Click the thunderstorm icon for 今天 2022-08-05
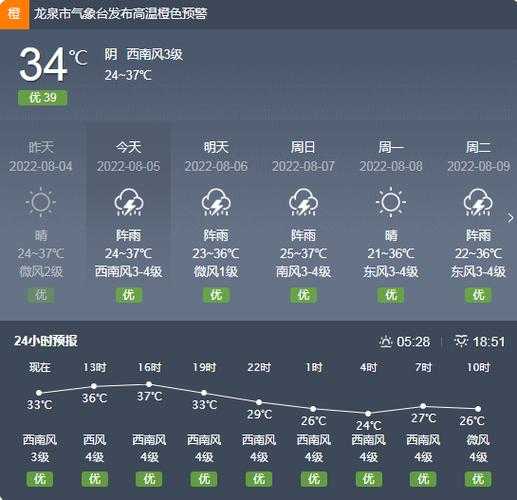Screen dimensions: 517x500 click(x=129, y=202)
